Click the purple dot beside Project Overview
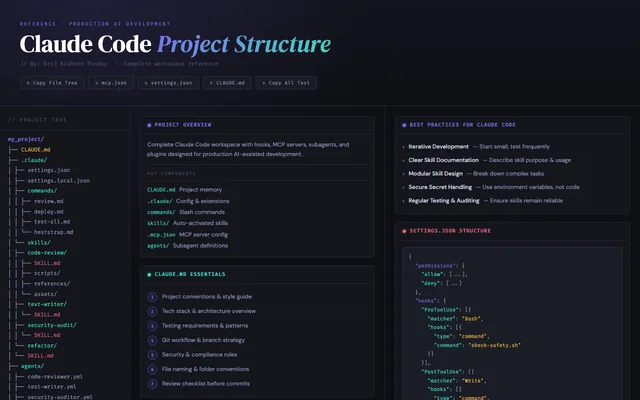The height and width of the screenshot is (400, 640). tap(149, 125)
